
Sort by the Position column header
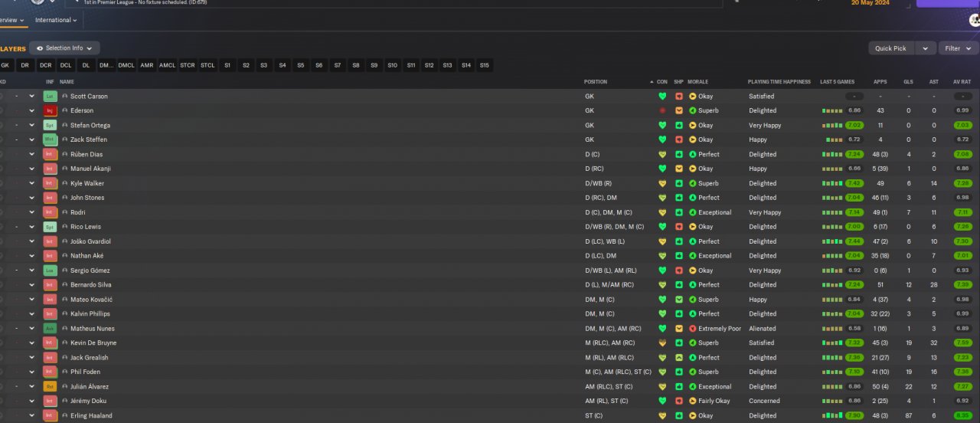pos(596,82)
